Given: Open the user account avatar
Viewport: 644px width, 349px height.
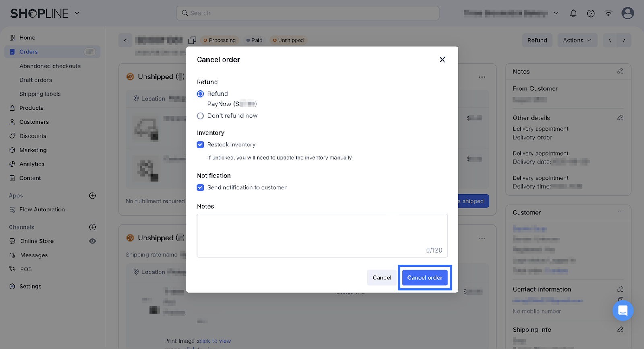Looking at the screenshot, I should pos(627,13).
